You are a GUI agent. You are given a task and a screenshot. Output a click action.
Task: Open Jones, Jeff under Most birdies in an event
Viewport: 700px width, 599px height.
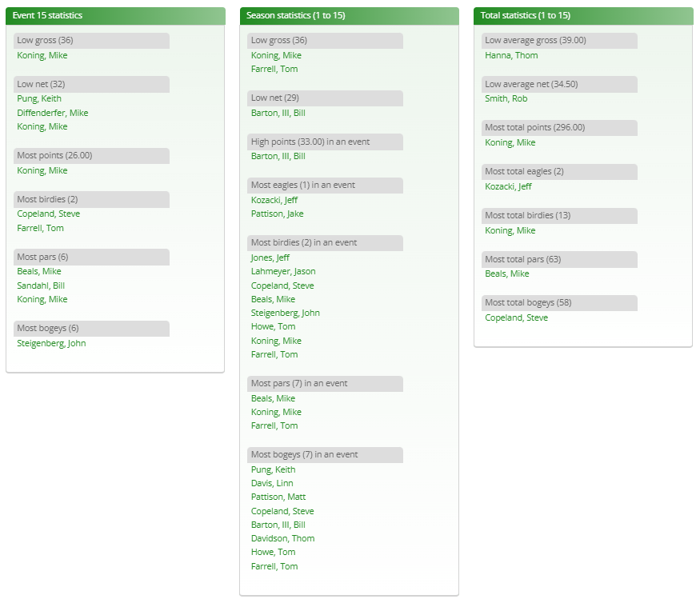270,258
